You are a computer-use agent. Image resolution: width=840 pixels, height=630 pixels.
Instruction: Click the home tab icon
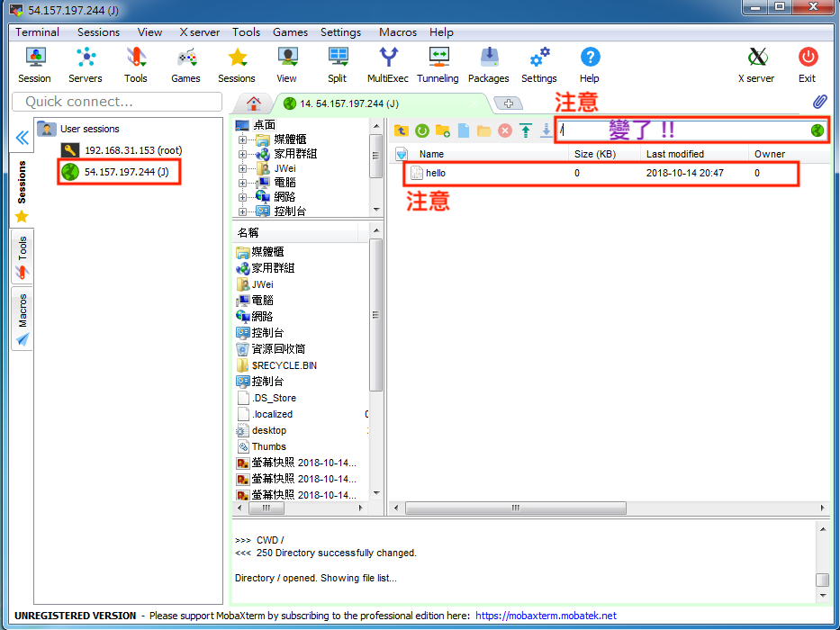point(253,103)
